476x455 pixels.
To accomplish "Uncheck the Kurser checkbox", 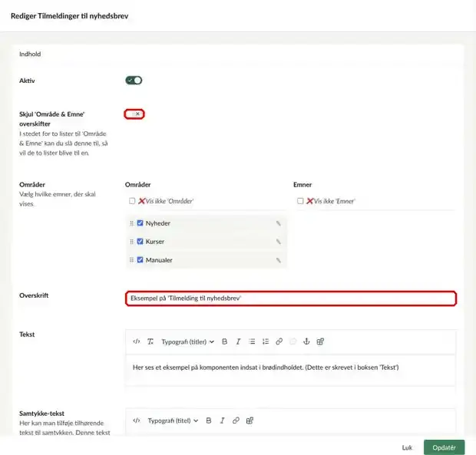I will [140, 242].
